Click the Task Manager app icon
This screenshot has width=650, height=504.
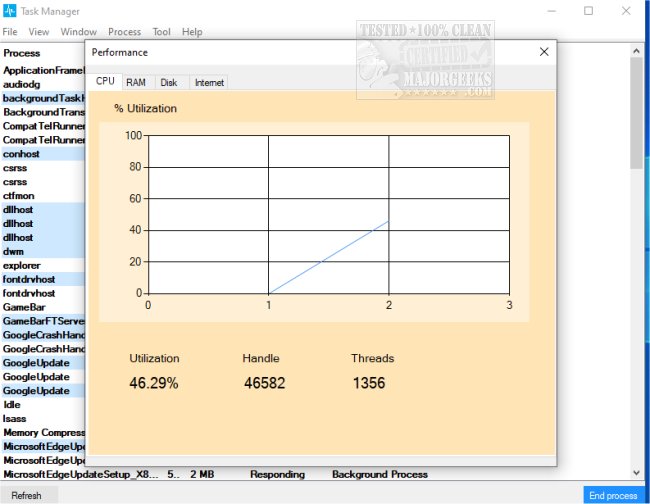[x=9, y=10]
